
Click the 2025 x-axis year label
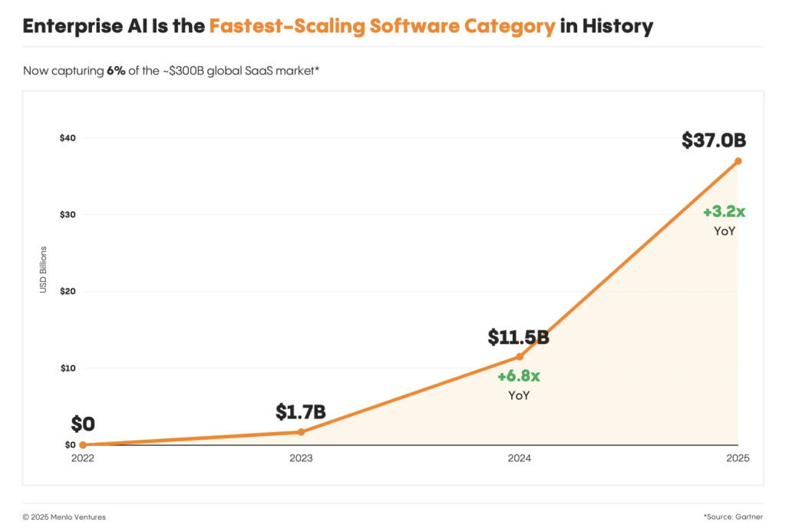point(738,458)
